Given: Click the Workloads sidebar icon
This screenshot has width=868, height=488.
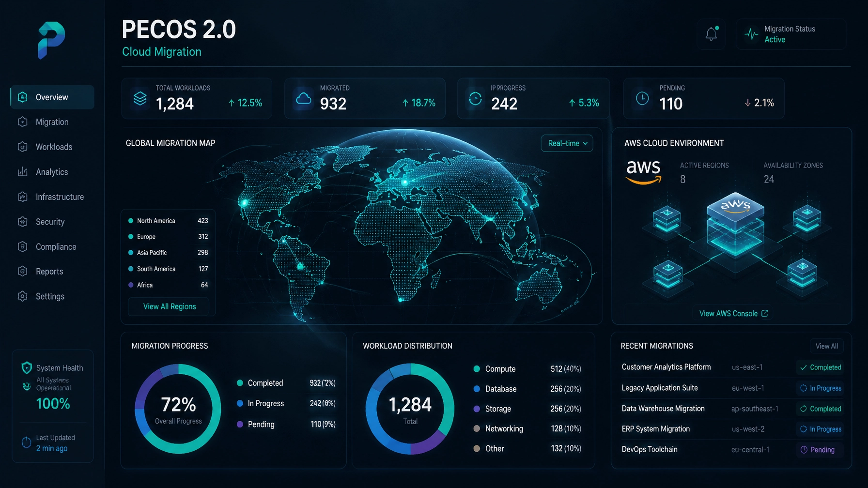Looking at the screenshot, I should tap(23, 147).
